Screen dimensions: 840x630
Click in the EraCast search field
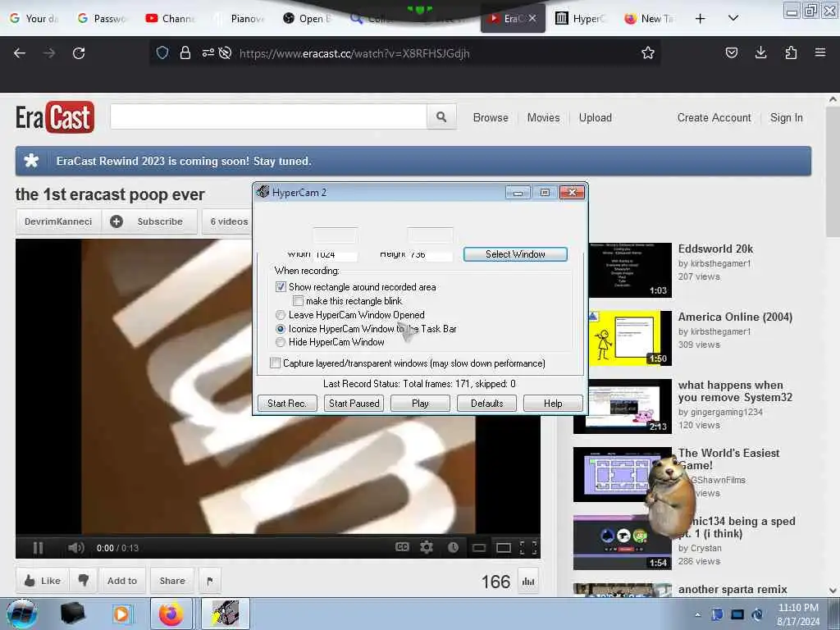click(x=268, y=116)
